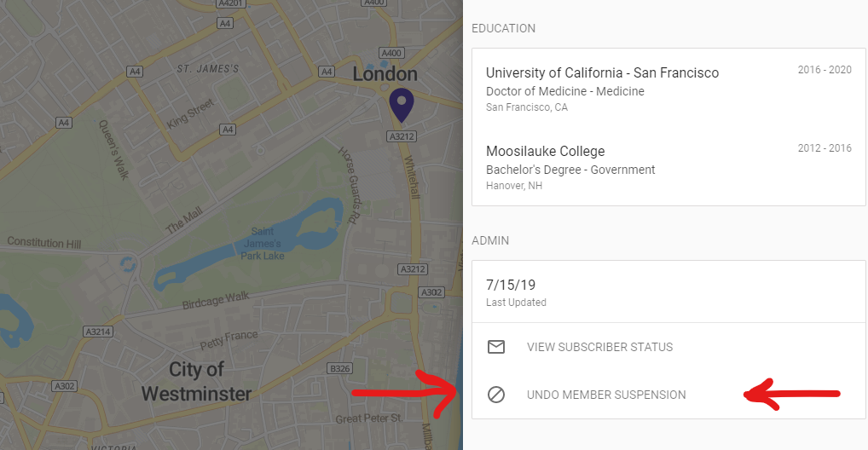
Task: Click the suspension circle-slash icon
Action: click(496, 395)
